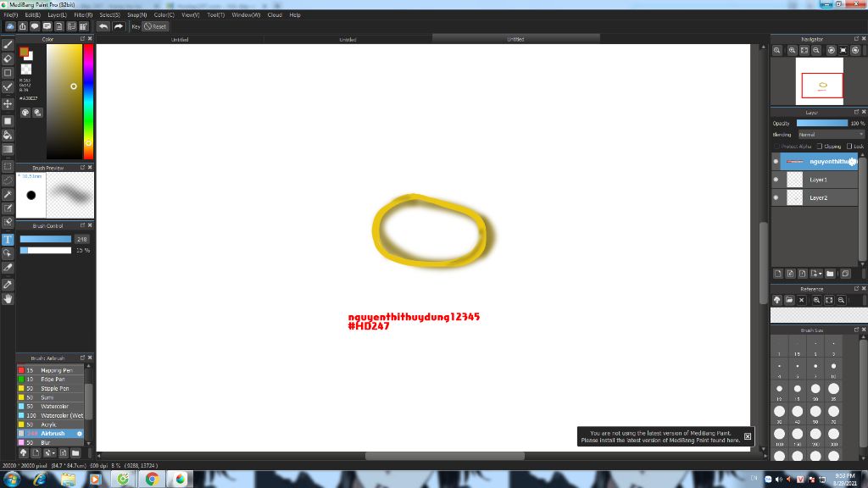Image resolution: width=868 pixels, height=488 pixels.
Task: Select the Magic Wand tool
Action: 8,194
